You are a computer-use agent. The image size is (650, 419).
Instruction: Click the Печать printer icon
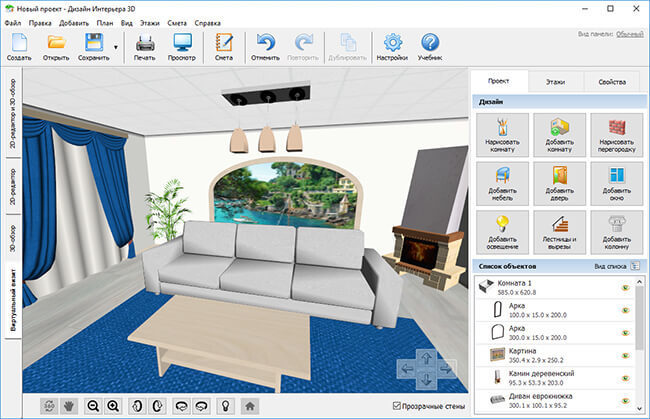click(145, 46)
